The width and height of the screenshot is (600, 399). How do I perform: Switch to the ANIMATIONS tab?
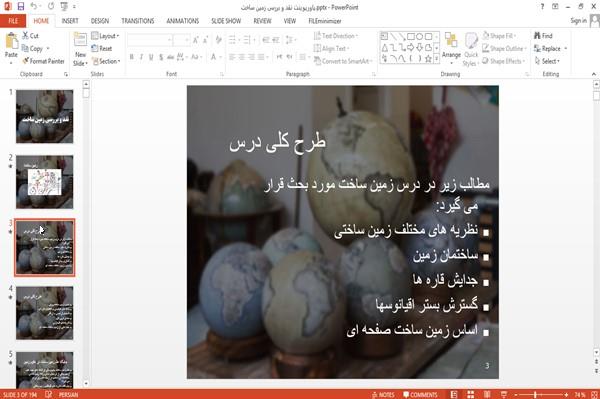click(183, 21)
